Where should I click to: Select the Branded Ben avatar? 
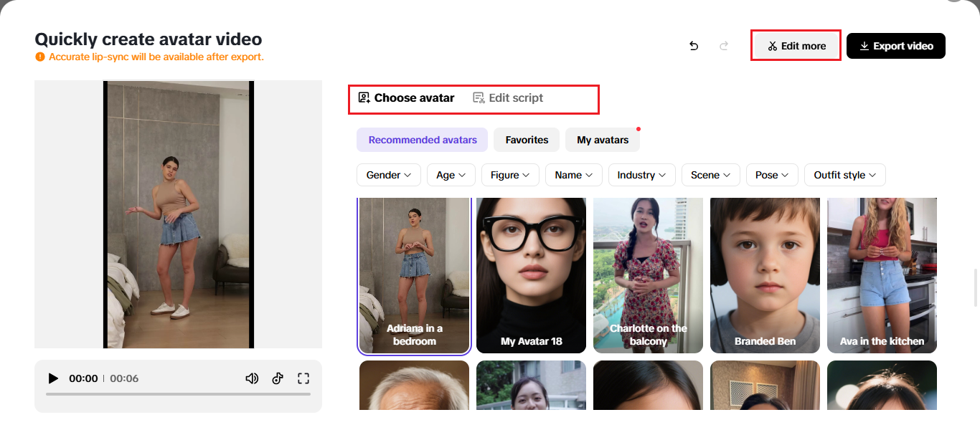(765, 275)
